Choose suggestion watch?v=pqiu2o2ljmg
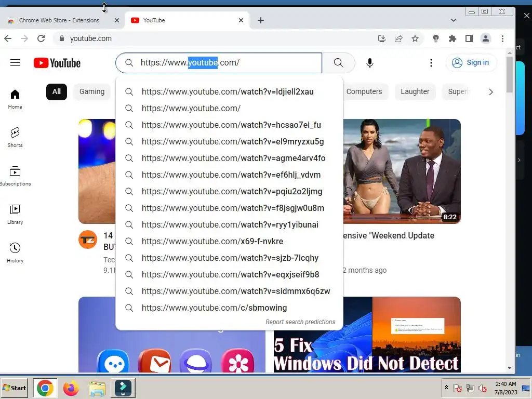The height and width of the screenshot is (399, 532). click(229, 191)
